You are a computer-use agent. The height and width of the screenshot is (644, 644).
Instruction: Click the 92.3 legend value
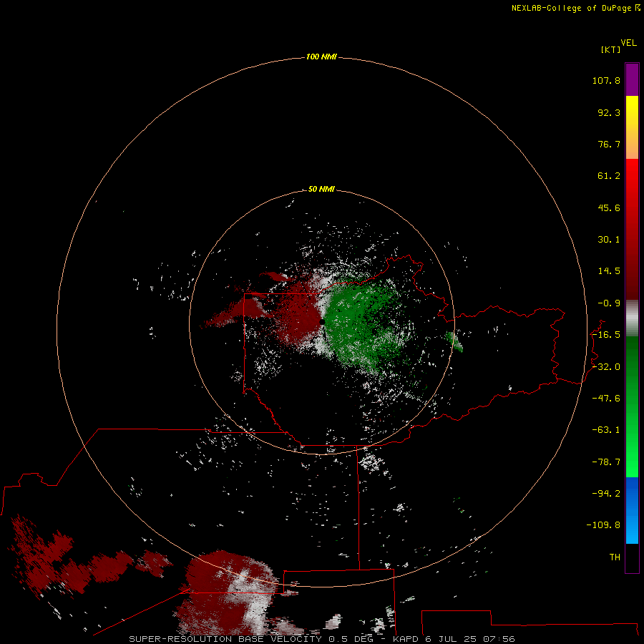tap(609, 112)
